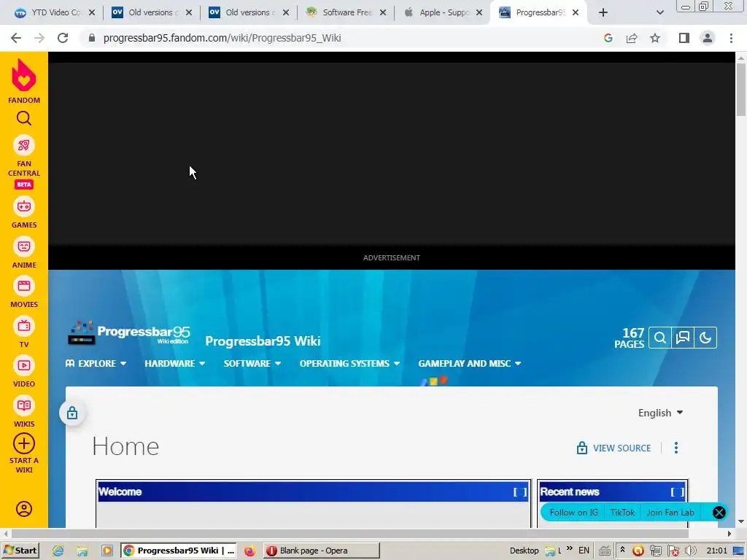This screenshot has height=560, width=747.
Task: Click the horizontal scrollbar
Action: (349, 534)
